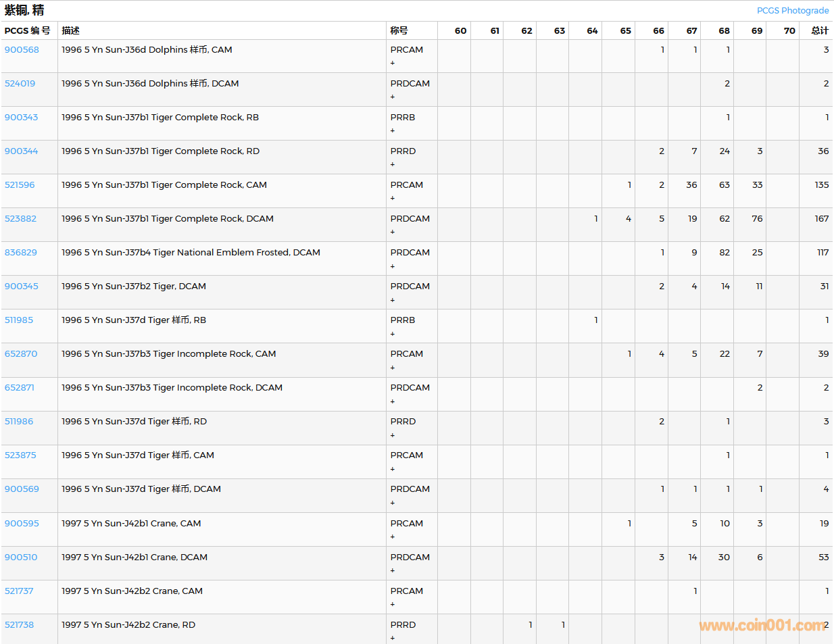Expand plus sign in 900344 PRRD row
The height and width of the screenshot is (644, 834).
[x=393, y=165]
